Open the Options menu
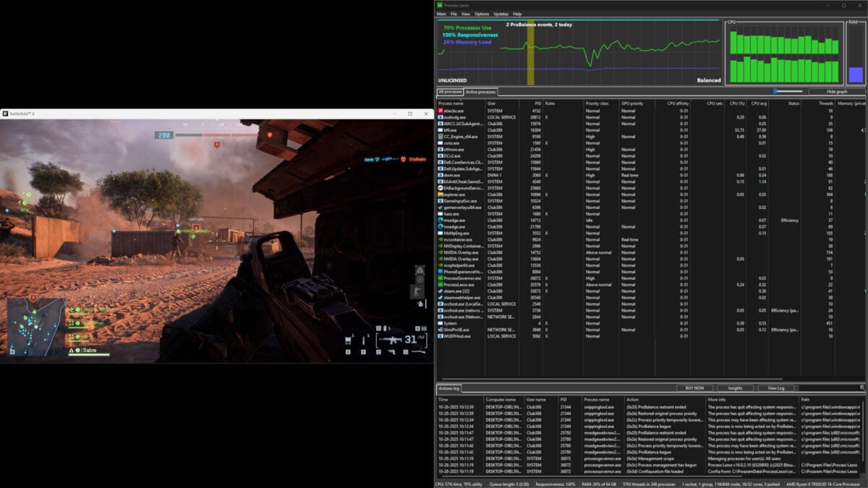868x488 pixels. coord(482,14)
